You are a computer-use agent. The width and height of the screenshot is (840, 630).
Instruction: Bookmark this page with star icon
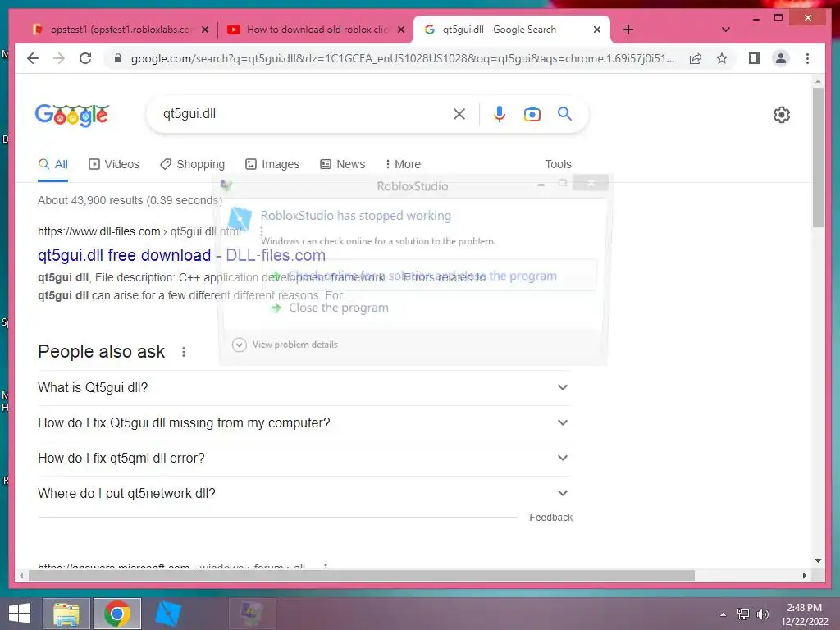(722, 58)
